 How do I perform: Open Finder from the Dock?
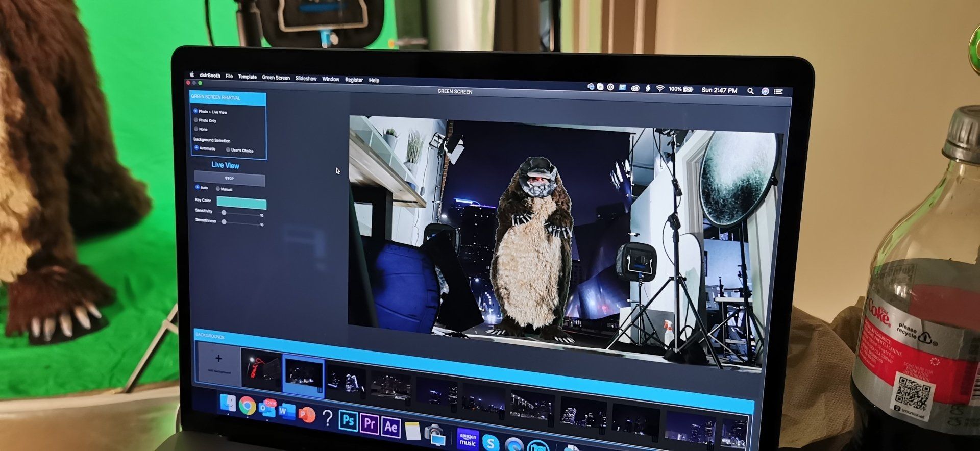(227, 404)
